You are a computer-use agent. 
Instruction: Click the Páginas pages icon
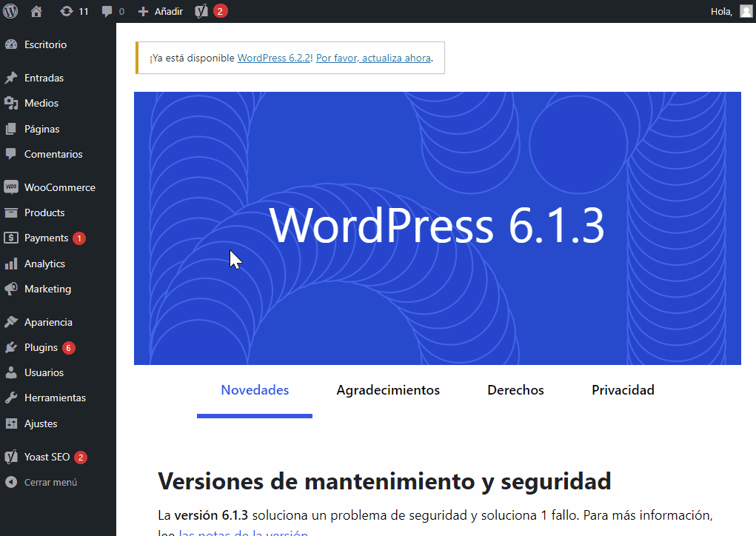pos(11,129)
